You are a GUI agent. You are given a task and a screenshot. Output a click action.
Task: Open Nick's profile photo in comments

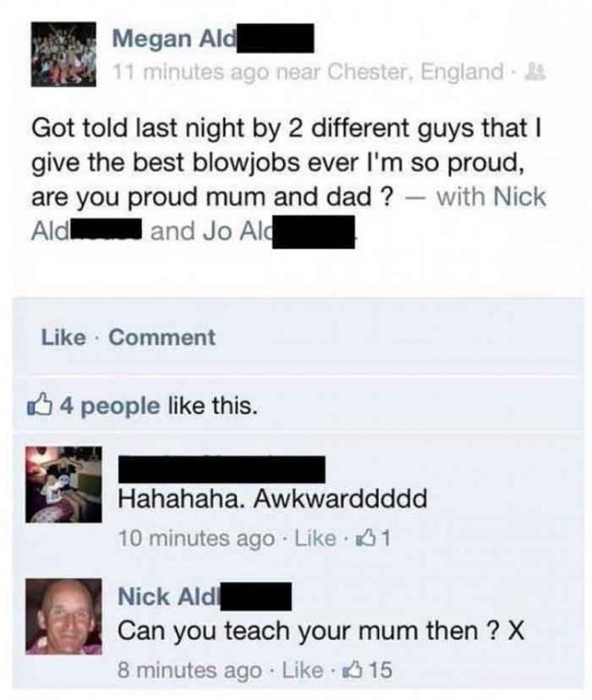(64, 616)
